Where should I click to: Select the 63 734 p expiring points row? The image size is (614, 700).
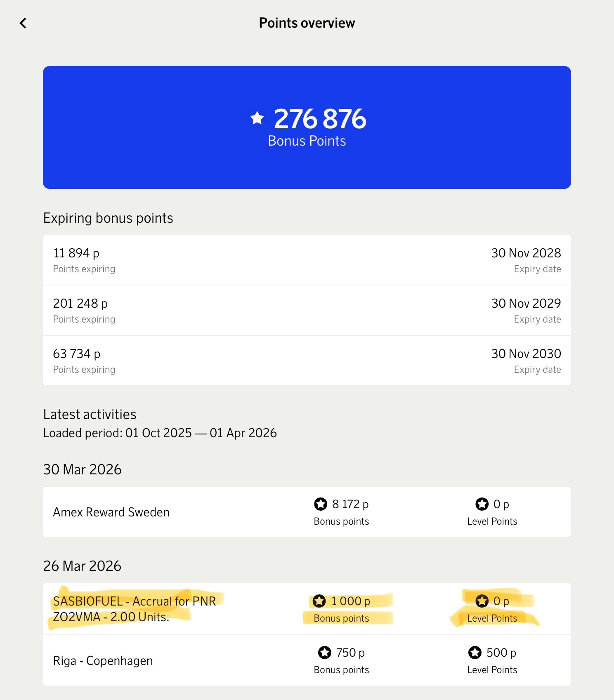click(307, 361)
